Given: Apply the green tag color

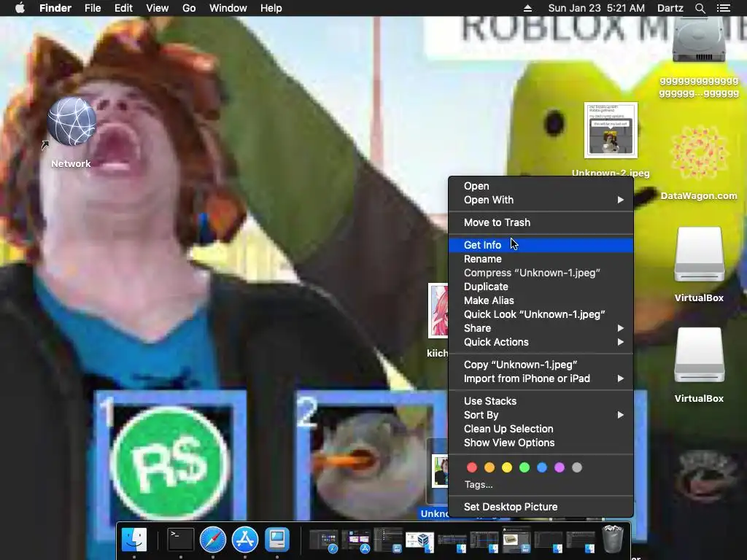Looking at the screenshot, I should [525, 467].
